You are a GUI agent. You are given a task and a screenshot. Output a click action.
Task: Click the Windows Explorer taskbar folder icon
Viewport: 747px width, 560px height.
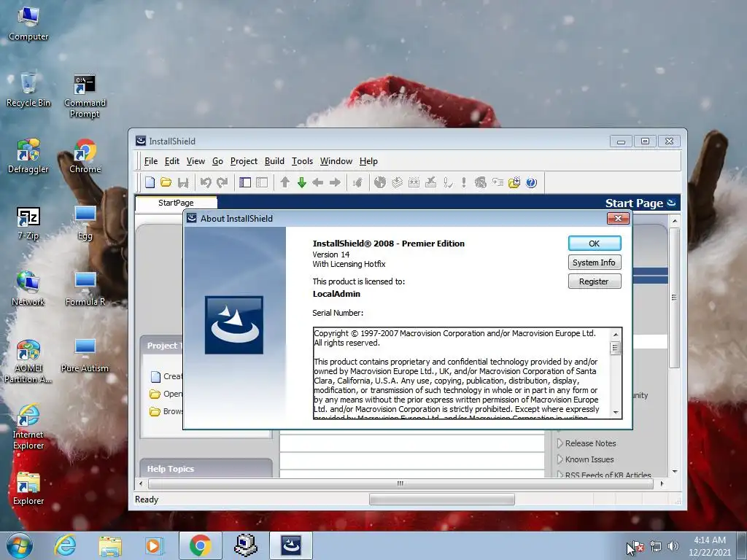click(x=110, y=545)
